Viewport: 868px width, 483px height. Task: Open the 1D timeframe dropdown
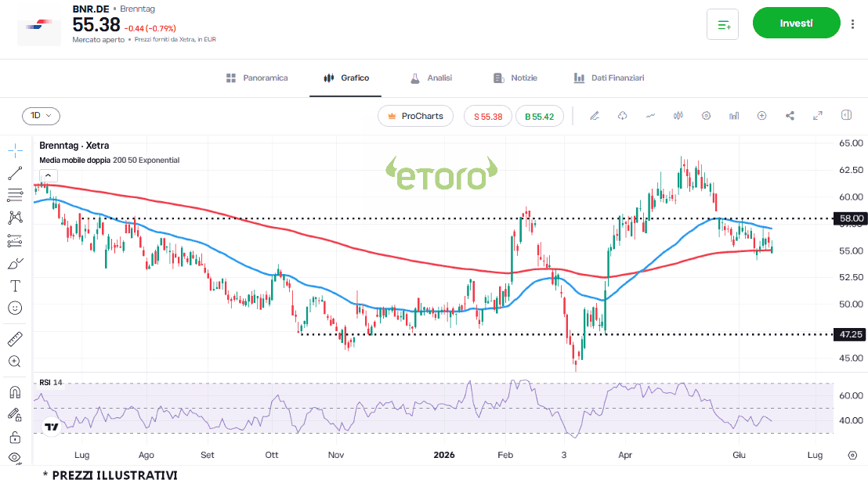pyautogui.click(x=41, y=116)
